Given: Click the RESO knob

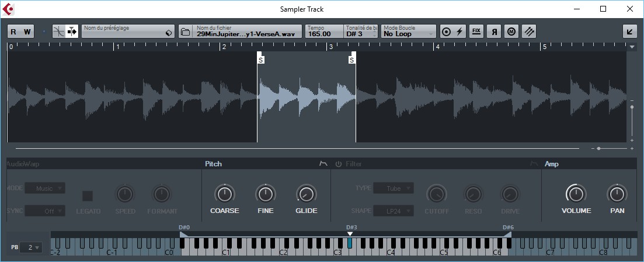Looking at the screenshot, I should coord(473,194).
